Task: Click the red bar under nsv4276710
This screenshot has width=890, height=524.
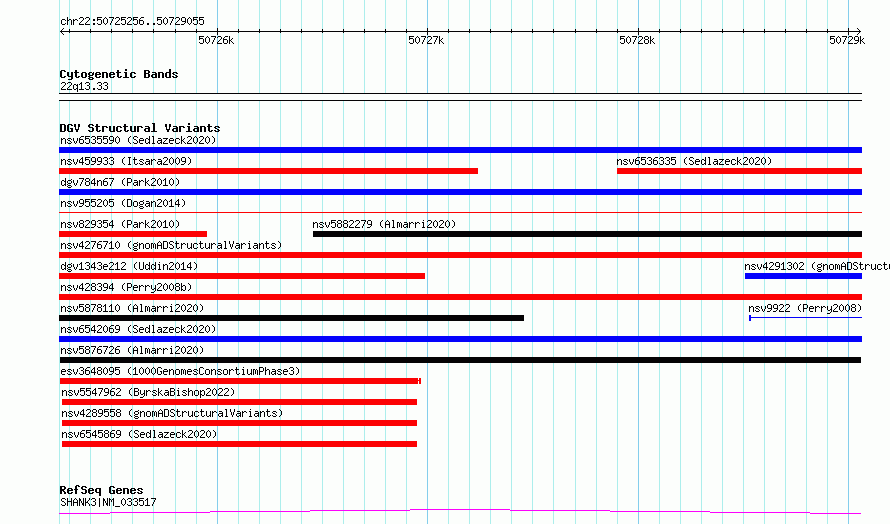Action: click(x=460, y=255)
